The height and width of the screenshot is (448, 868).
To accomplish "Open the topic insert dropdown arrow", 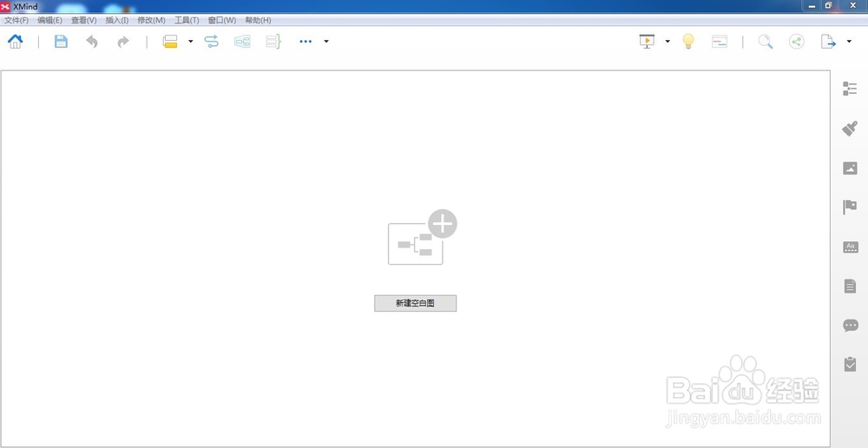I will tap(190, 41).
